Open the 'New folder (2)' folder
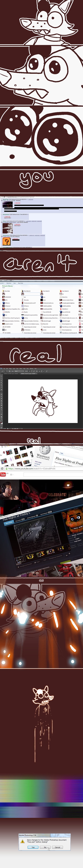 26,291
